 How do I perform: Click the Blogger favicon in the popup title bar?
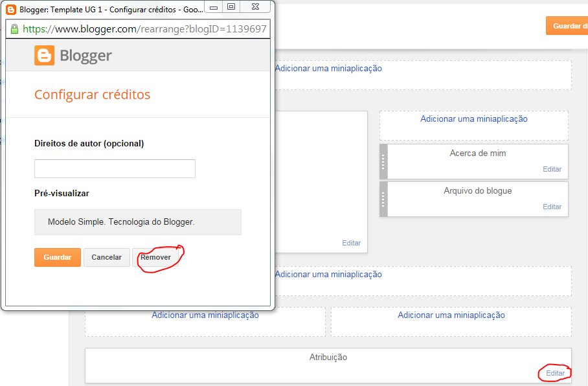[x=11, y=9]
